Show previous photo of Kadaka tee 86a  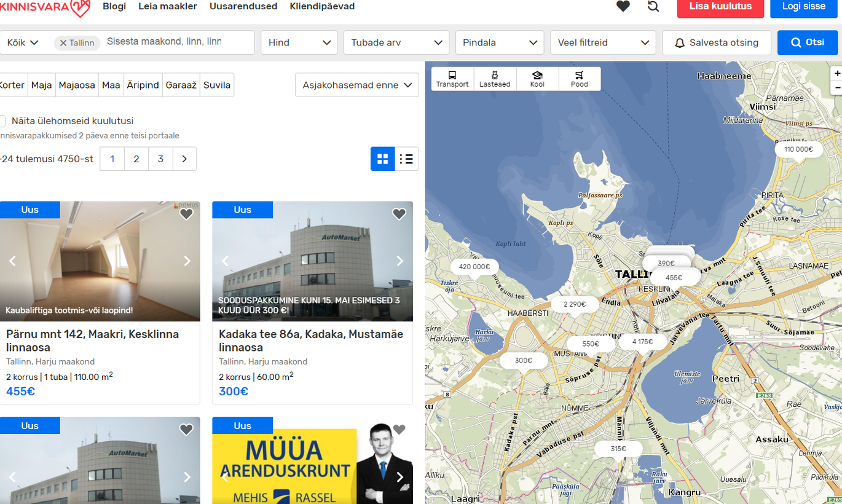pyautogui.click(x=225, y=261)
